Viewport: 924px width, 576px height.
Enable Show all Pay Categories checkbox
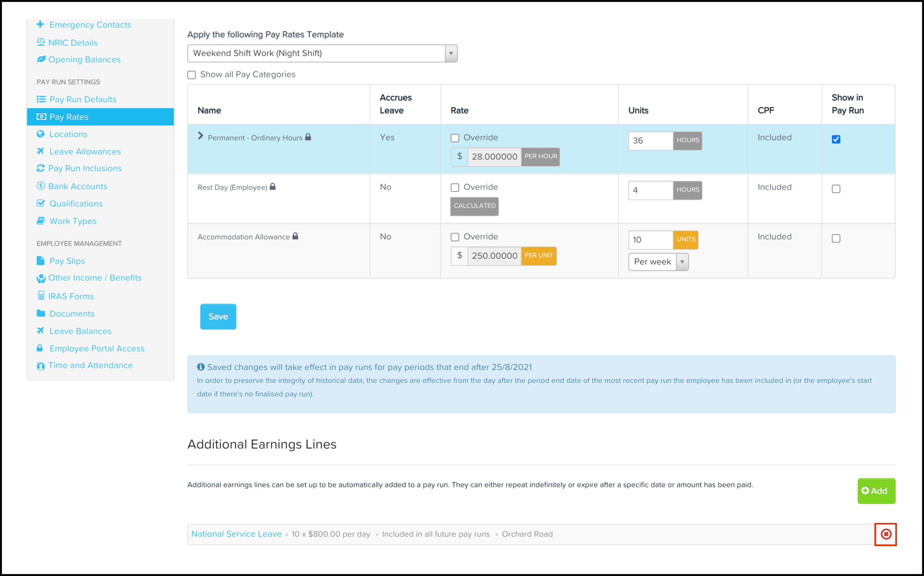[192, 75]
